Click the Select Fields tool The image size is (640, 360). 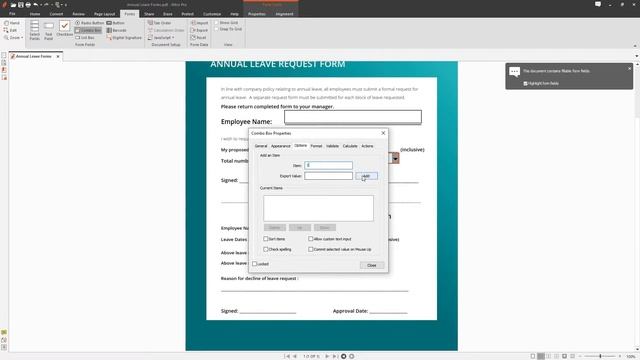35,31
